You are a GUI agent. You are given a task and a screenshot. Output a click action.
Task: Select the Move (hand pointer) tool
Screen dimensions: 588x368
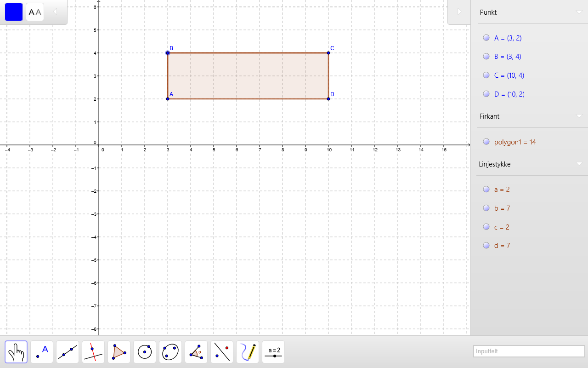point(16,352)
